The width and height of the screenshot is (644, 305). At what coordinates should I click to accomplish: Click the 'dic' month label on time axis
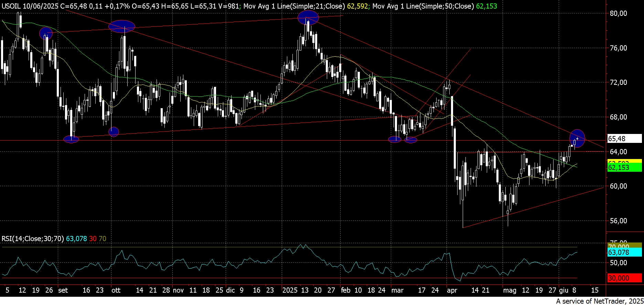(x=230, y=290)
